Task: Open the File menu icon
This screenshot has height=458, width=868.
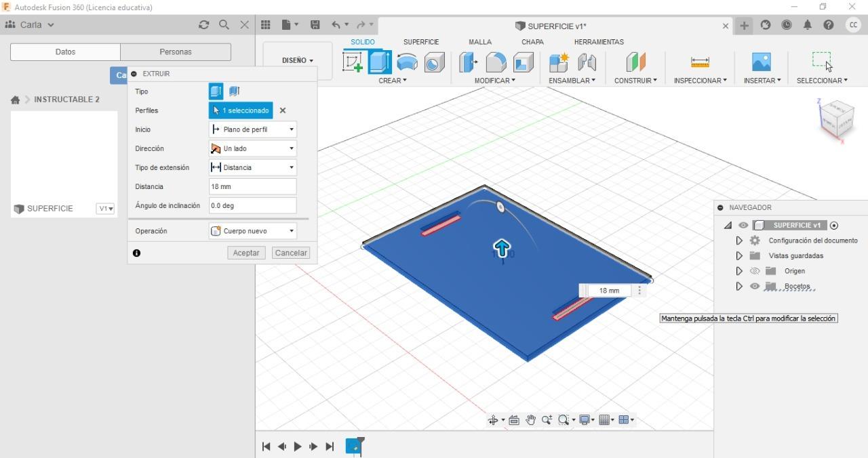Action: click(290, 25)
